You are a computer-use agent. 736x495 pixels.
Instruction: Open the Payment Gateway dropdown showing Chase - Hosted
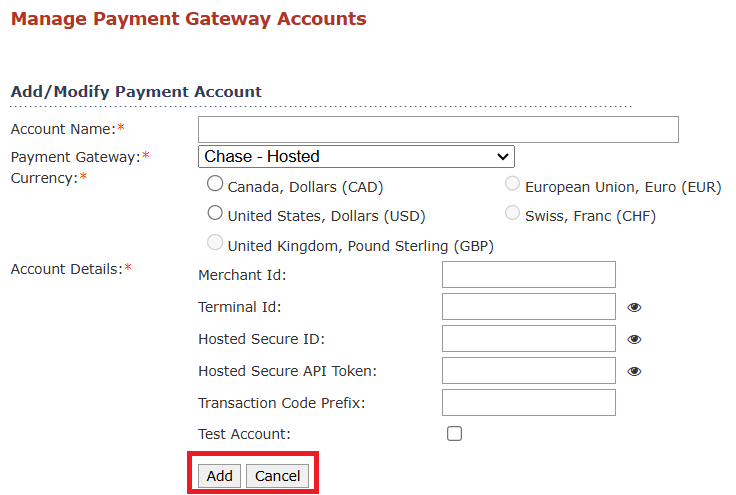tap(356, 156)
